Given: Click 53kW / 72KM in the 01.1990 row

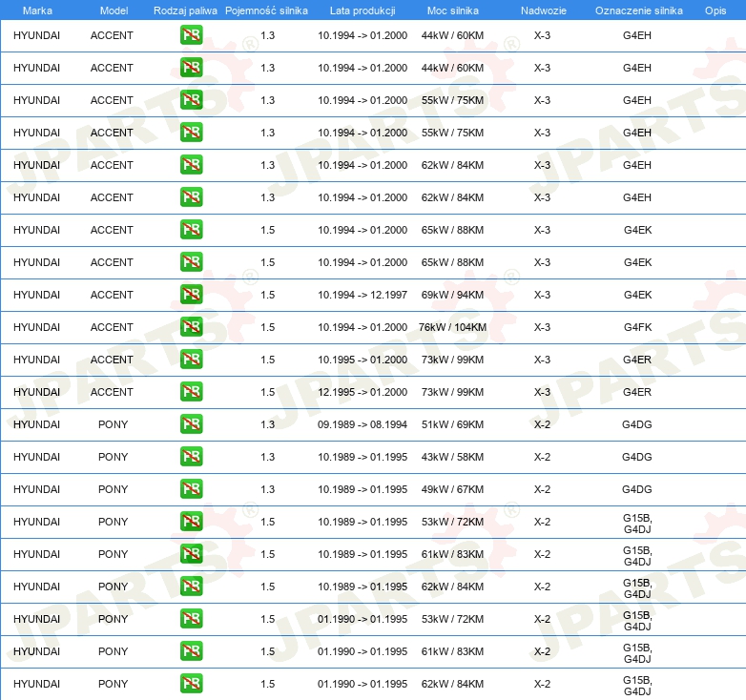Looking at the screenshot, I should pos(452,619).
